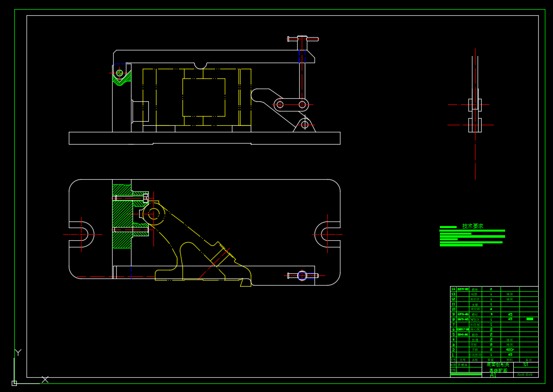Select the 技术要求 heading text
553x392 pixels.
coord(472,226)
